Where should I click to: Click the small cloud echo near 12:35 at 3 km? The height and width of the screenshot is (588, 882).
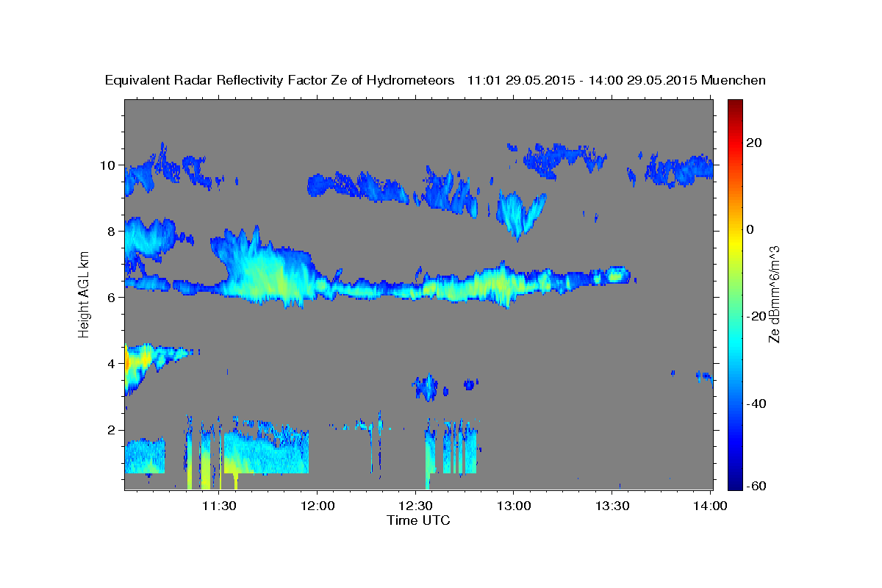426,387
